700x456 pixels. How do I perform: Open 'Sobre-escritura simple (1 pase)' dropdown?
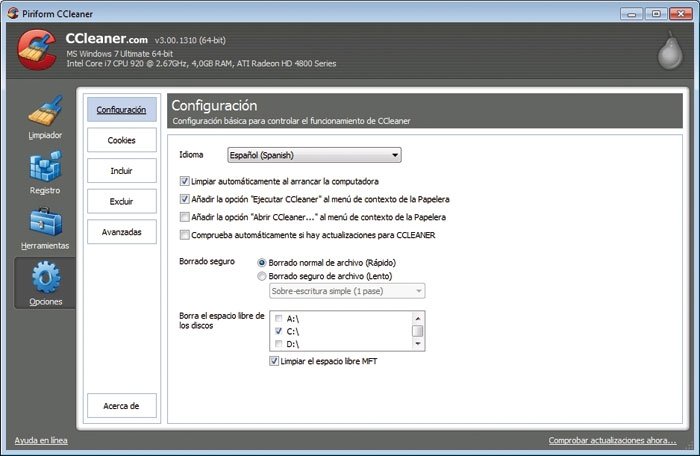[347, 291]
